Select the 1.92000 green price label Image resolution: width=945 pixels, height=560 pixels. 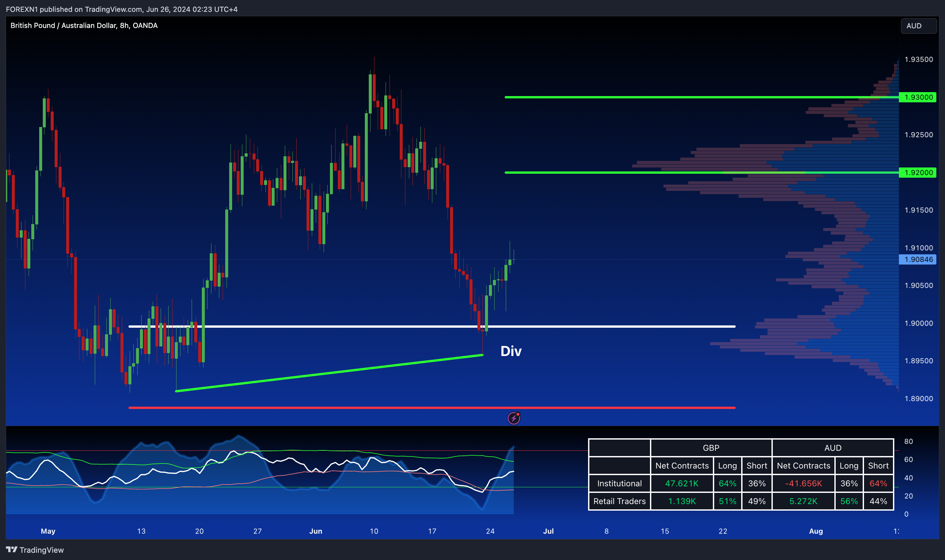coord(918,172)
